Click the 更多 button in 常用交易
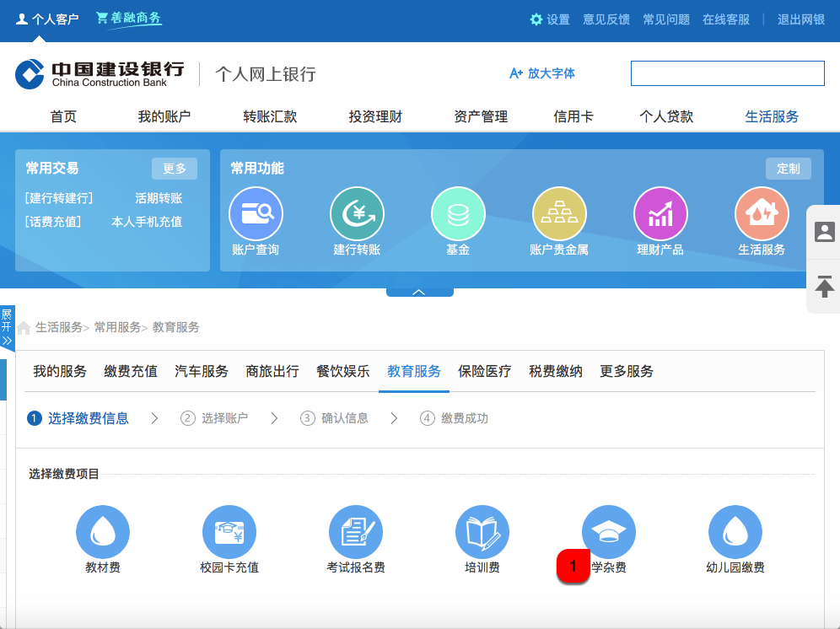The width and height of the screenshot is (840, 629). pos(175,169)
